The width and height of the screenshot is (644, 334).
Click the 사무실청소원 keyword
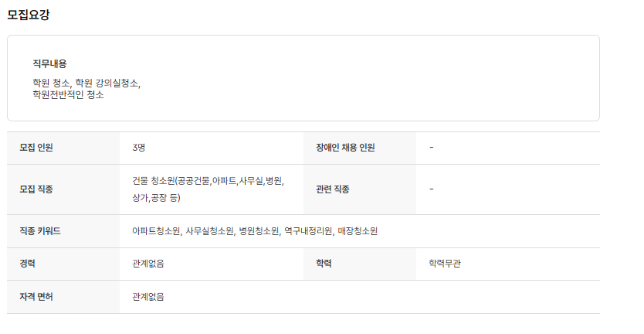[x=209, y=231]
